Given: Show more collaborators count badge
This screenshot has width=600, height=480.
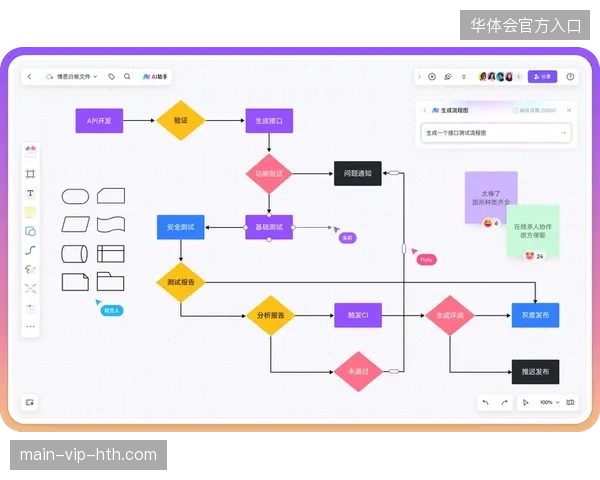Looking at the screenshot, I should [x=518, y=77].
